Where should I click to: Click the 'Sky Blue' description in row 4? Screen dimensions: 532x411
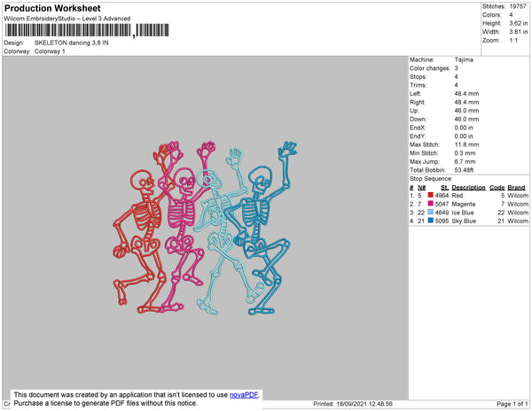464,221
